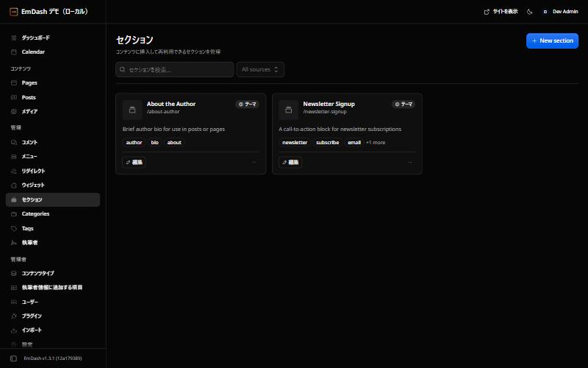Click the Posts sidebar icon
The width and height of the screenshot is (588, 368).
(14, 97)
